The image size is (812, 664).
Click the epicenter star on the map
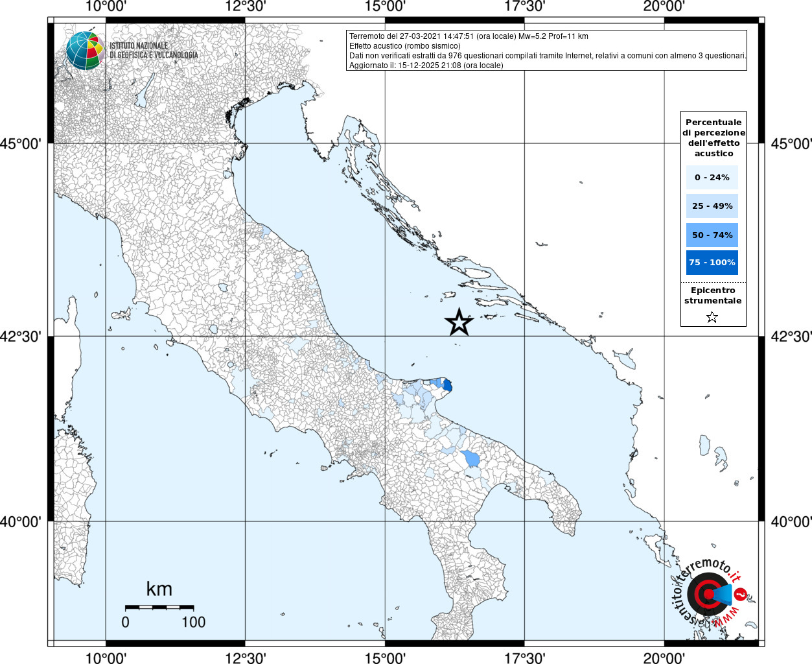[x=459, y=322]
